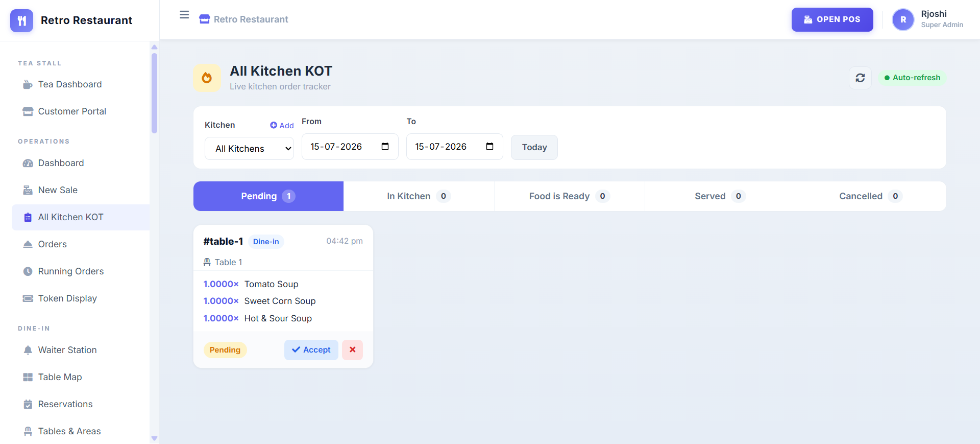Switch to the In Kitchen tab

[x=419, y=196]
